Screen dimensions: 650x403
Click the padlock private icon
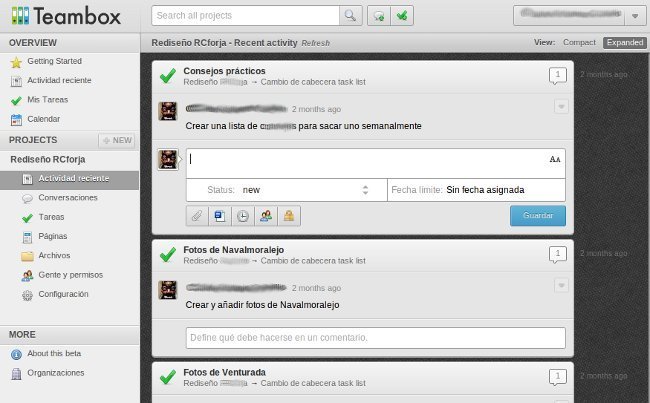tap(289, 216)
